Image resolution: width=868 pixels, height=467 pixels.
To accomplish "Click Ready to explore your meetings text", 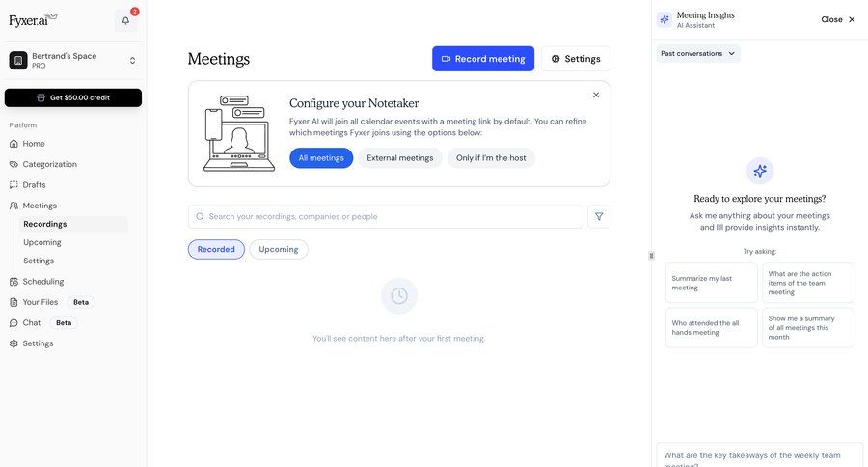I will pyautogui.click(x=760, y=199).
